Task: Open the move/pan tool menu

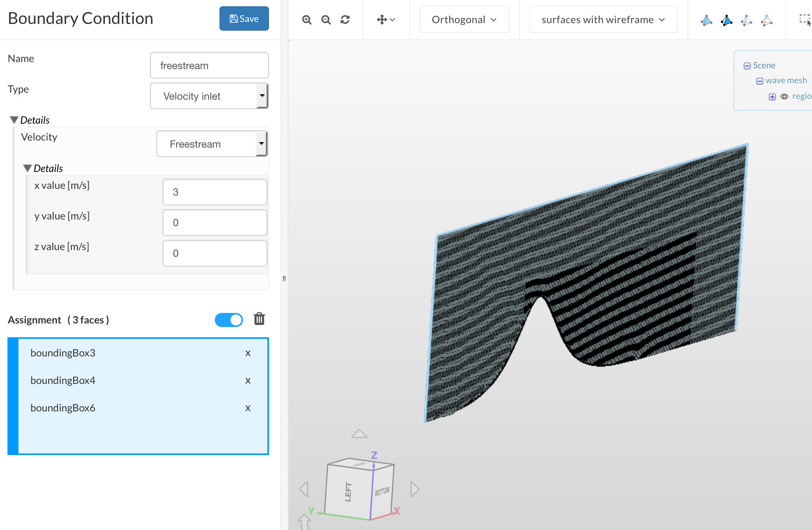Action: 386,20
